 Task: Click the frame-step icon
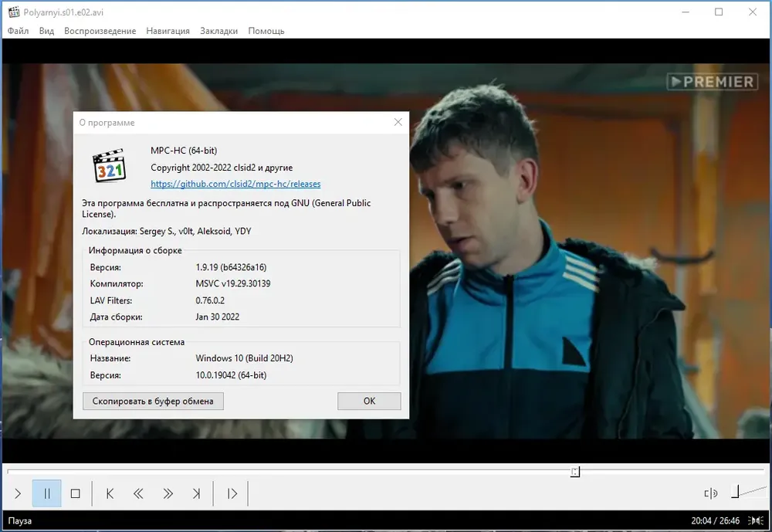(x=232, y=493)
